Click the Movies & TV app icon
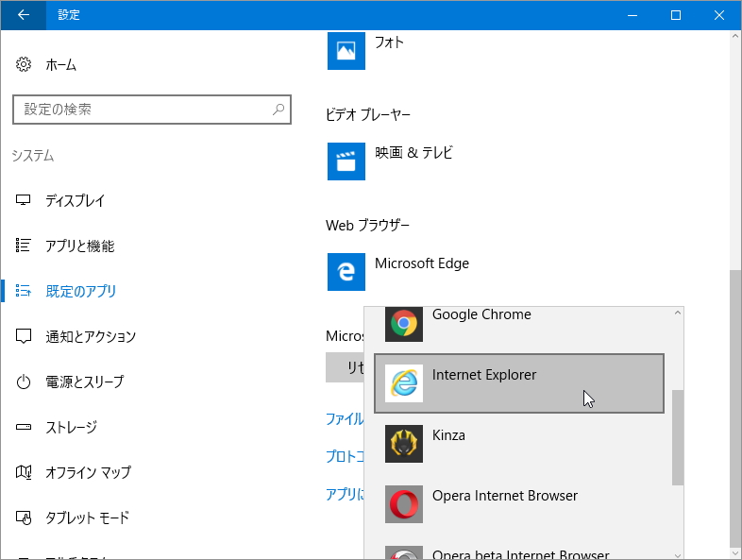This screenshot has width=742, height=560. pos(346,161)
